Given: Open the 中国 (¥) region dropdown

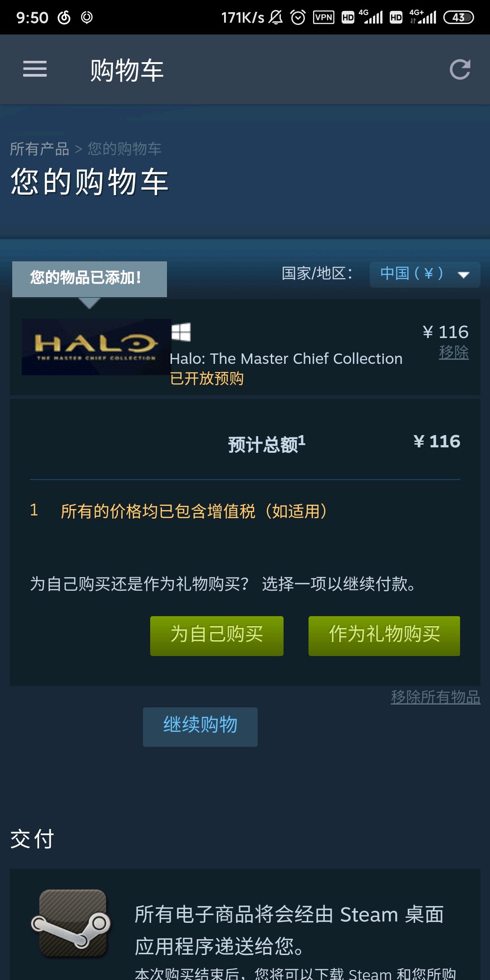Looking at the screenshot, I should click(x=425, y=274).
